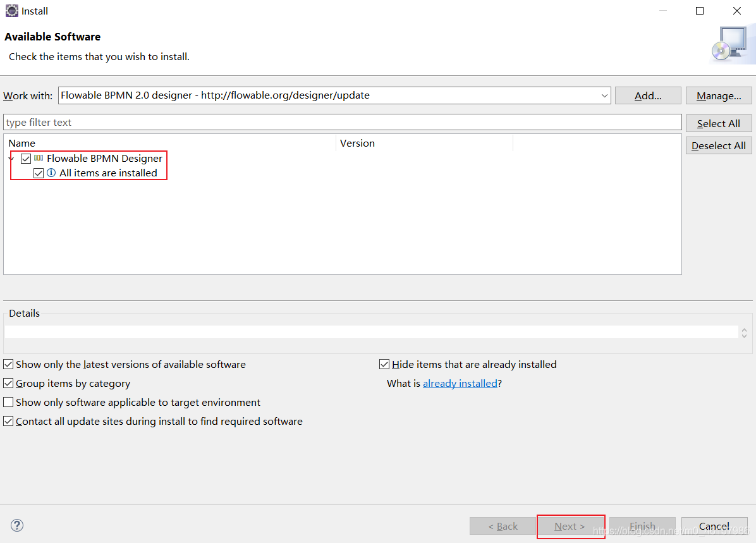Uncheck All items are installed
The image size is (756, 543).
click(39, 173)
